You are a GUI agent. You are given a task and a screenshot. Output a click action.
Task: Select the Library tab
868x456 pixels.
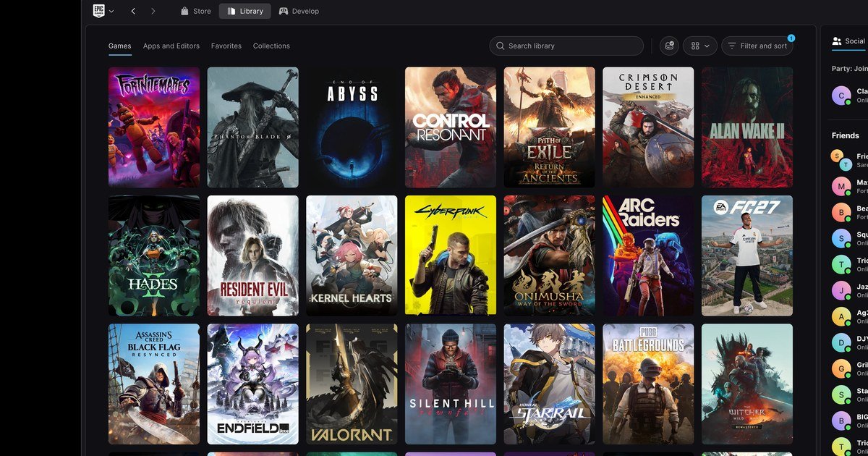tap(245, 11)
